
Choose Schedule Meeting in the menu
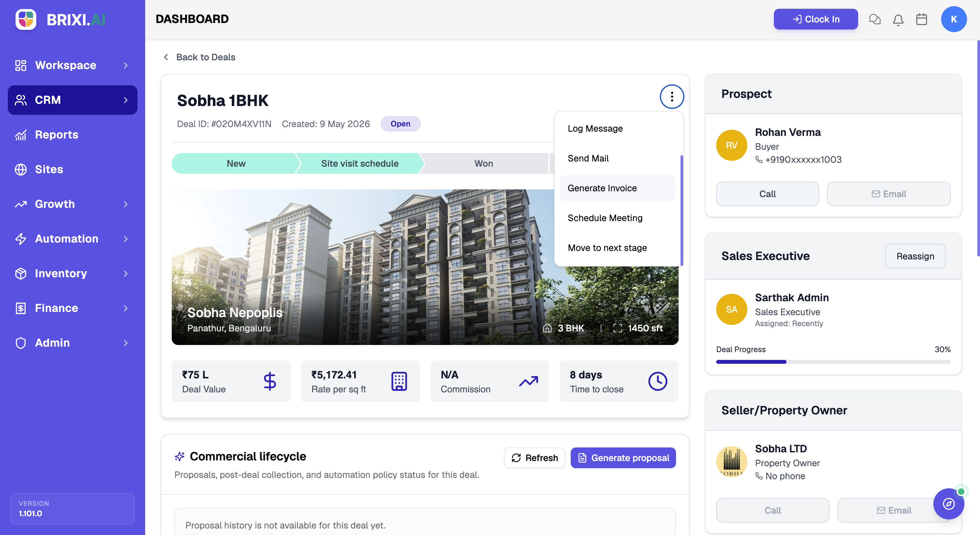(617, 218)
